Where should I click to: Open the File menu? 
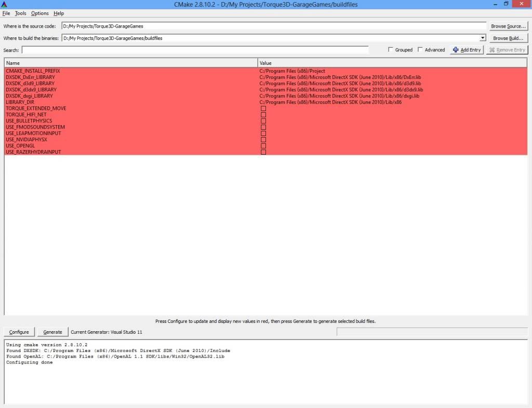(x=6, y=13)
